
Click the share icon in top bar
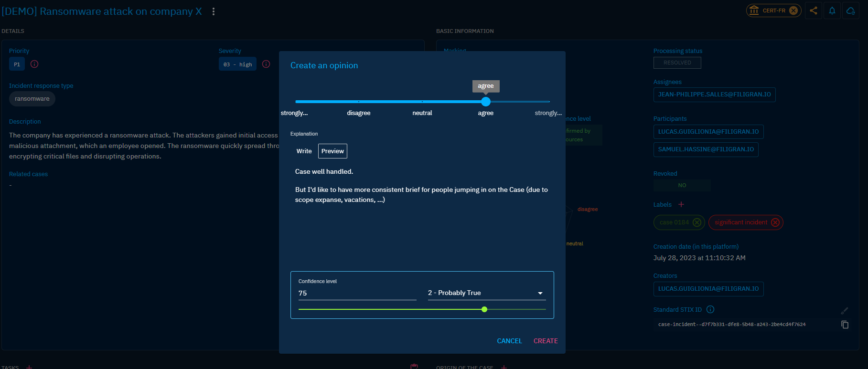[813, 11]
